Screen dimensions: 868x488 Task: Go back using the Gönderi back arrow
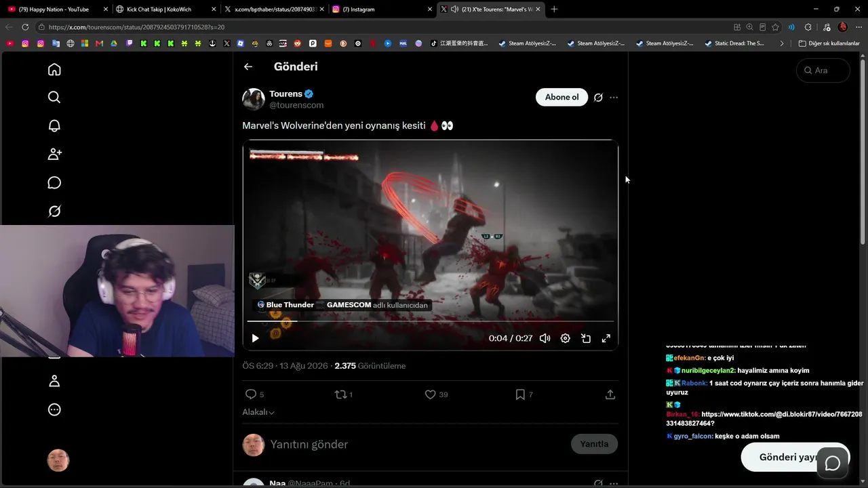pyautogui.click(x=248, y=66)
